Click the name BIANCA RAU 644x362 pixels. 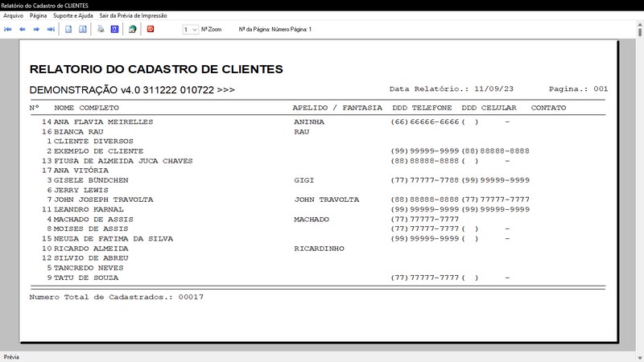[x=78, y=132]
